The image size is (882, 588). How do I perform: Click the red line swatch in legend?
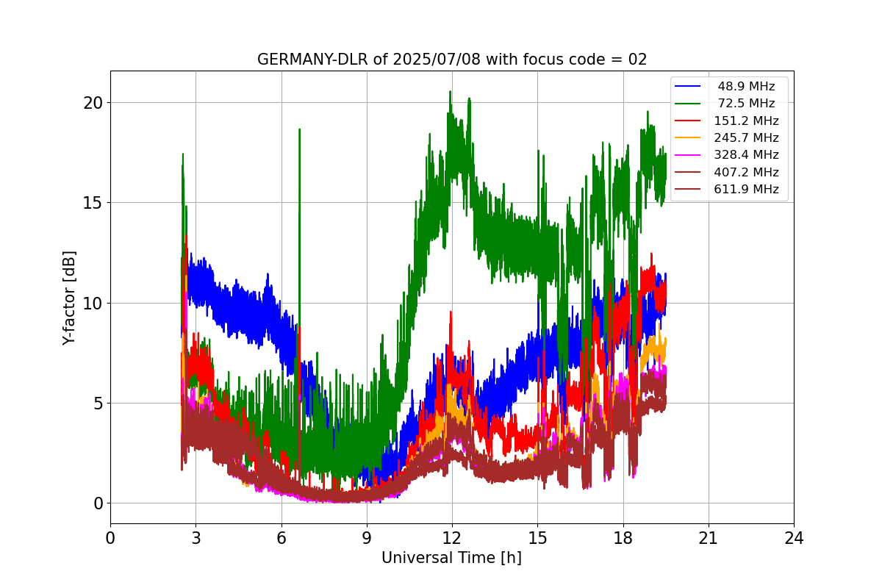(689, 121)
